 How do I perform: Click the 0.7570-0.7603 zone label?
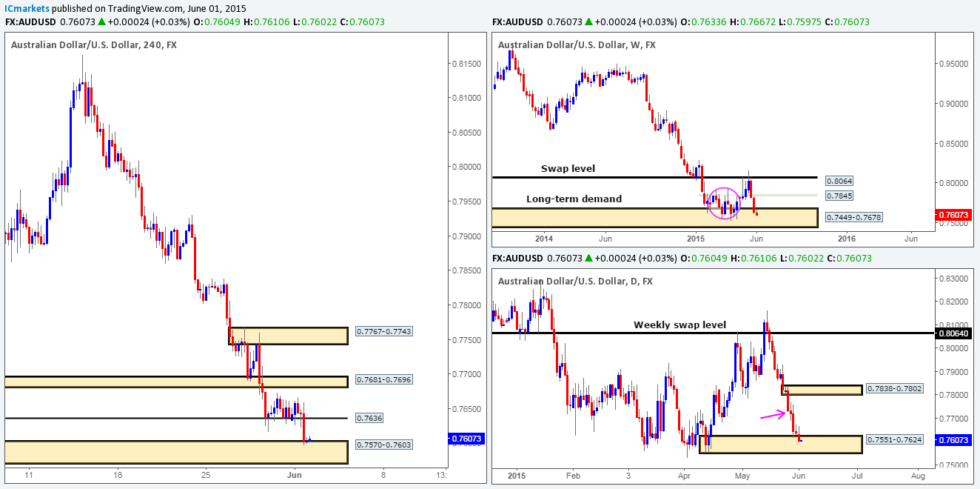pyautogui.click(x=383, y=445)
